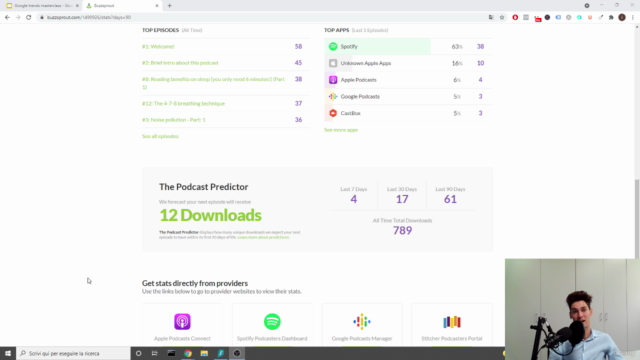The width and height of the screenshot is (640, 360).
Task: Open #12: The 4-7-8 breathing technique
Action: 183,104
